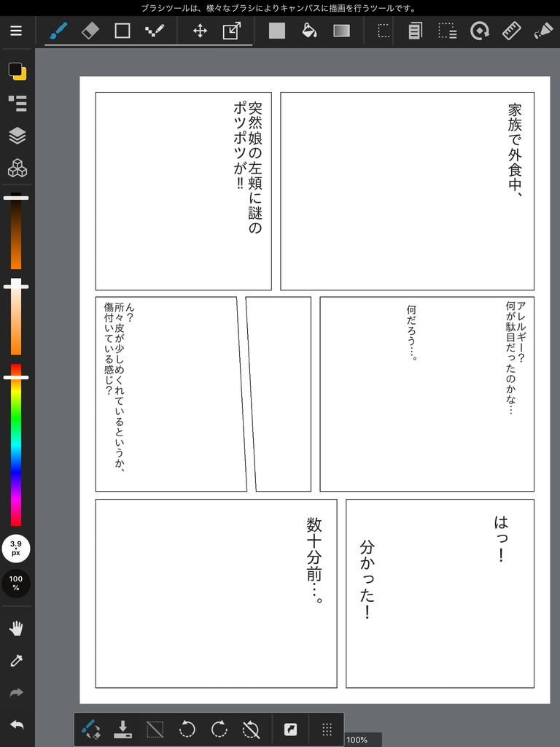Click the text "家族で外食中、"
The width and height of the screenshot is (560, 747).
point(516,150)
